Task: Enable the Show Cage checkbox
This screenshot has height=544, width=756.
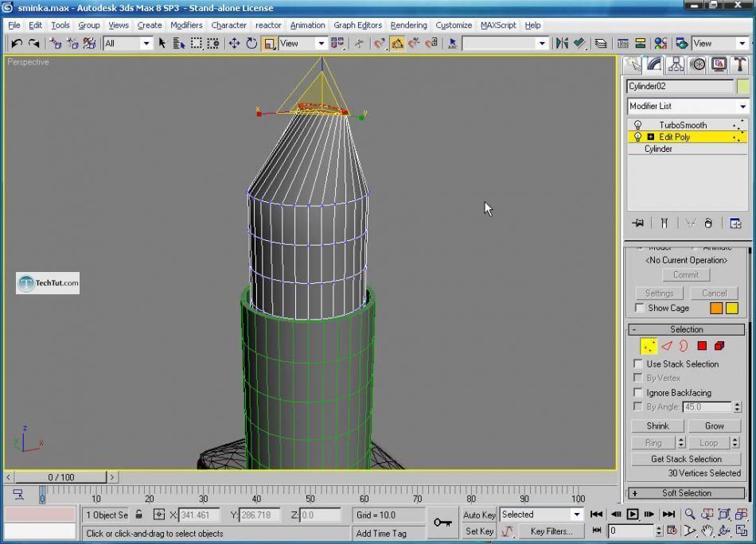Action: point(640,308)
